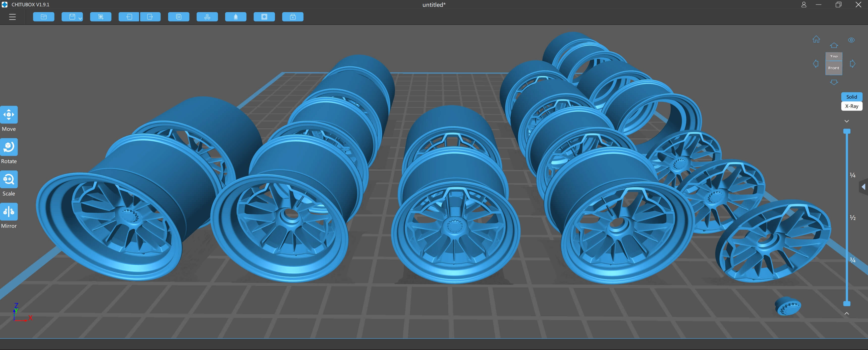Image resolution: width=868 pixels, height=350 pixels.
Task: Click the chevron down above layer slider
Action: pos(847,121)
